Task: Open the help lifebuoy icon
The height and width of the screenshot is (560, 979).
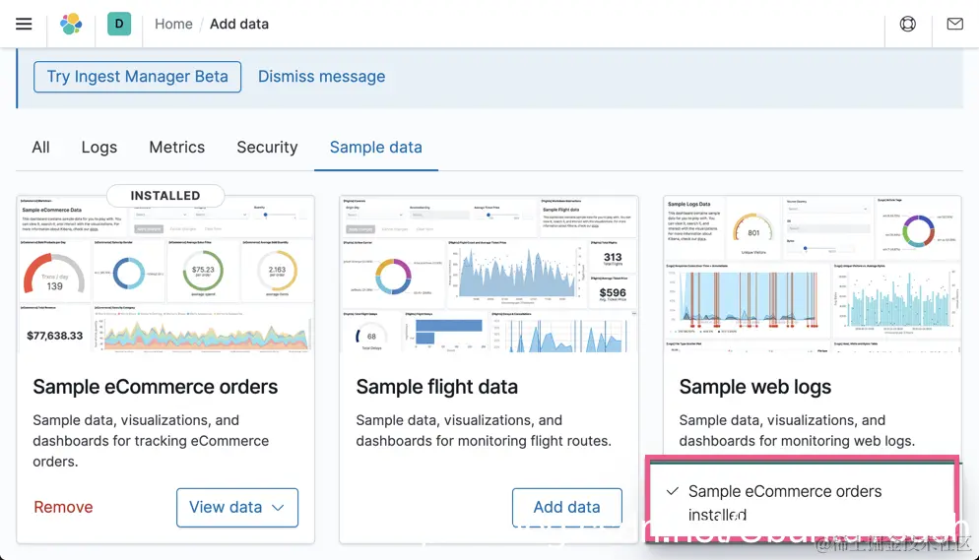Action: (x=908, y=24)
